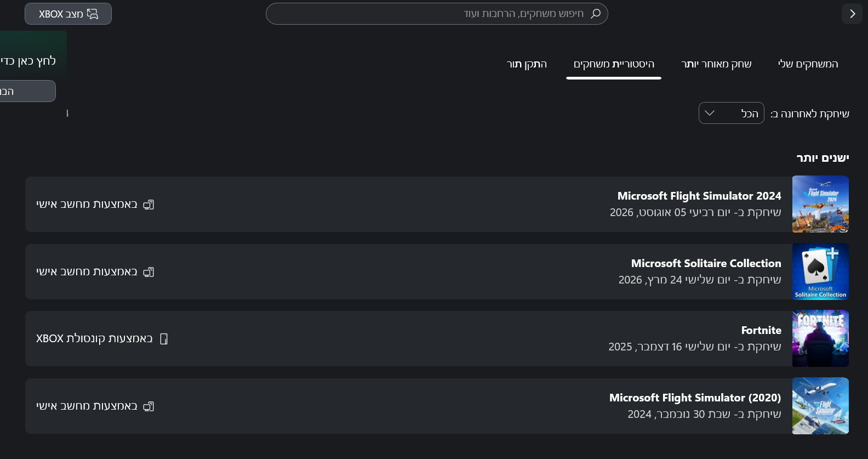Click 'באמצעות מחשב אישי' in the Flight Simulator 2024 row

[x=87, y=205]
